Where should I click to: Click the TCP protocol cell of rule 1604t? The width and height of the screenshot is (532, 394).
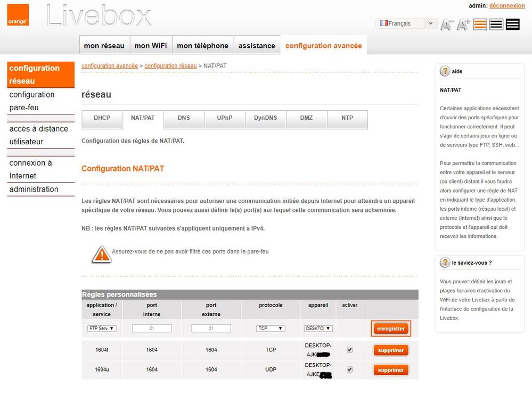[271, 350]
